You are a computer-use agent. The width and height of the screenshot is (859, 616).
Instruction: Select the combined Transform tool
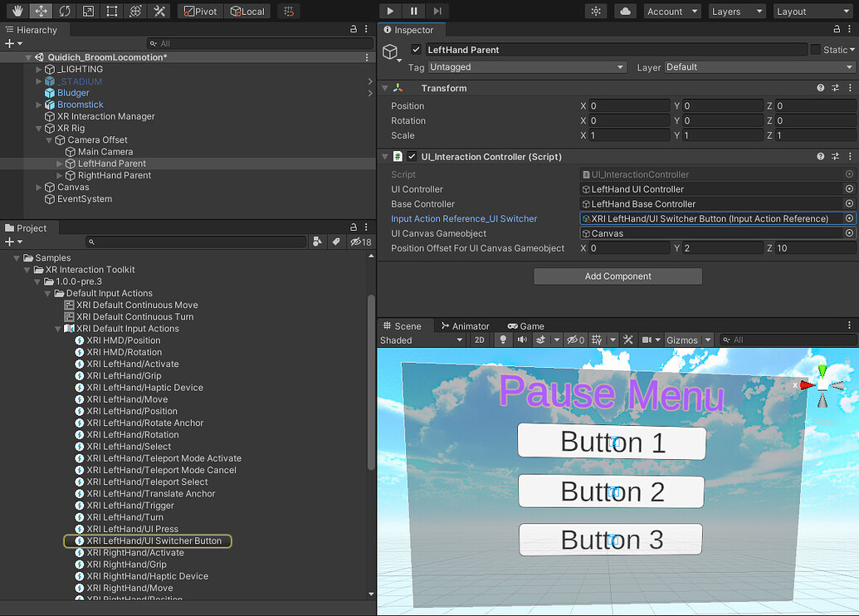(134, 11)
